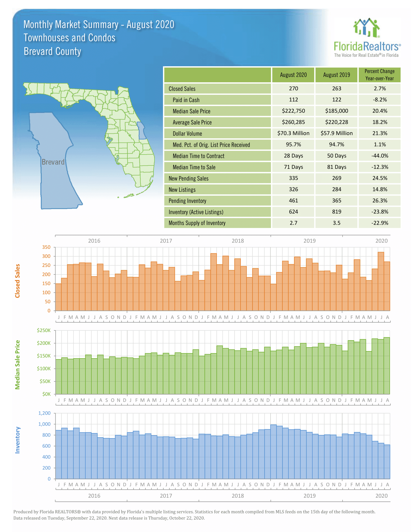Click the 'FloridaRealtors' wordmark

coord(367,46)
